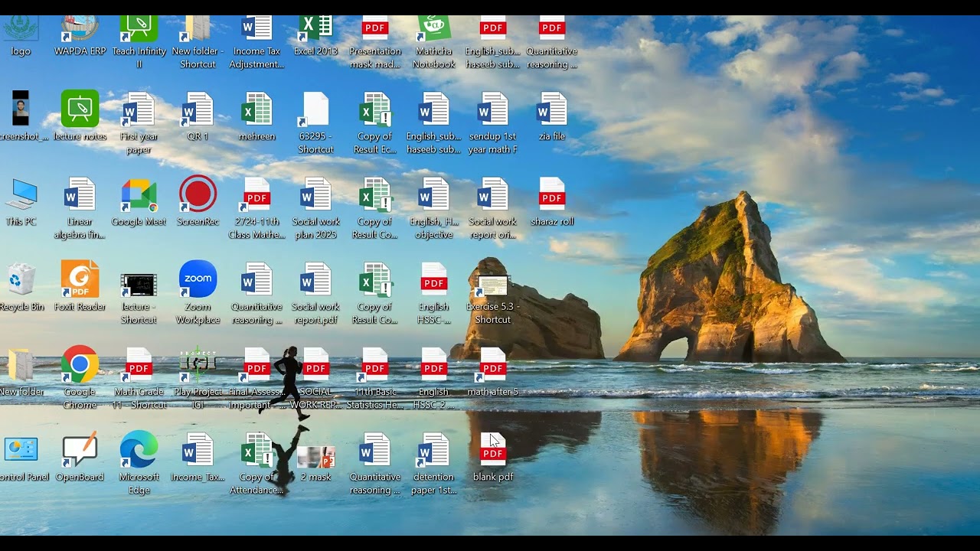Launch Google Chrome from desktop

coord(80,378)
